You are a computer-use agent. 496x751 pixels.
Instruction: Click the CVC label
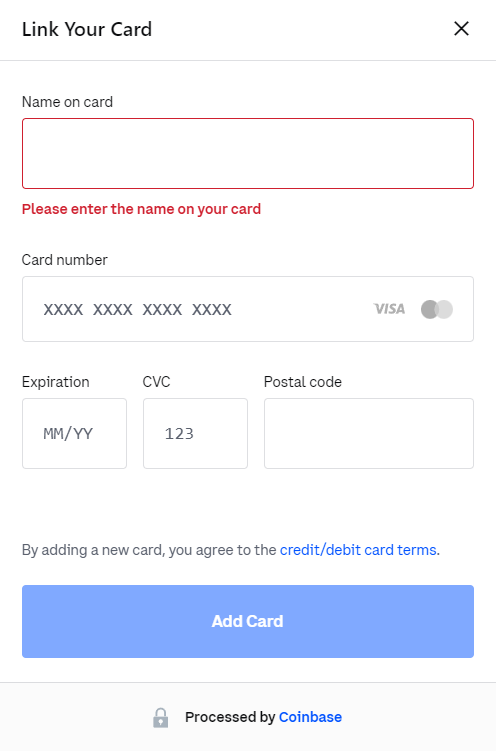[x=157, y=382]
